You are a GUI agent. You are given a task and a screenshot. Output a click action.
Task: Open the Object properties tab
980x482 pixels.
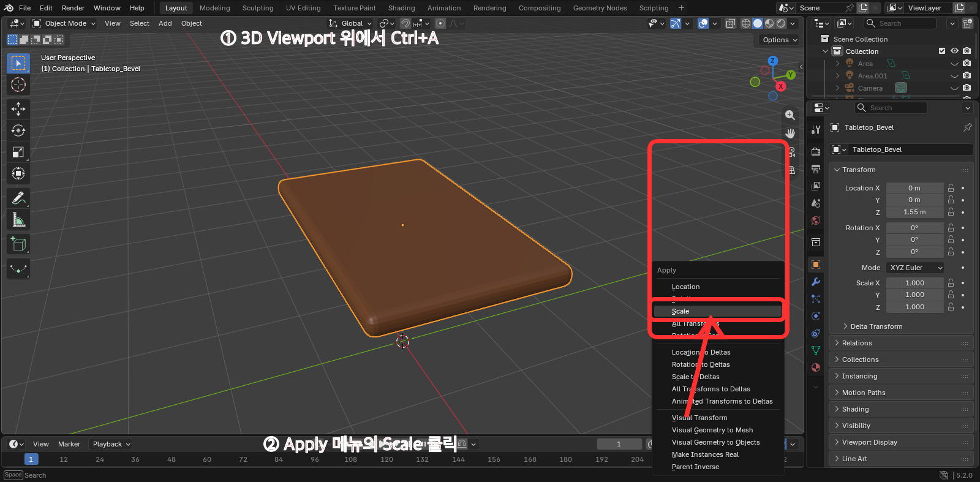(x=816, y=265)
